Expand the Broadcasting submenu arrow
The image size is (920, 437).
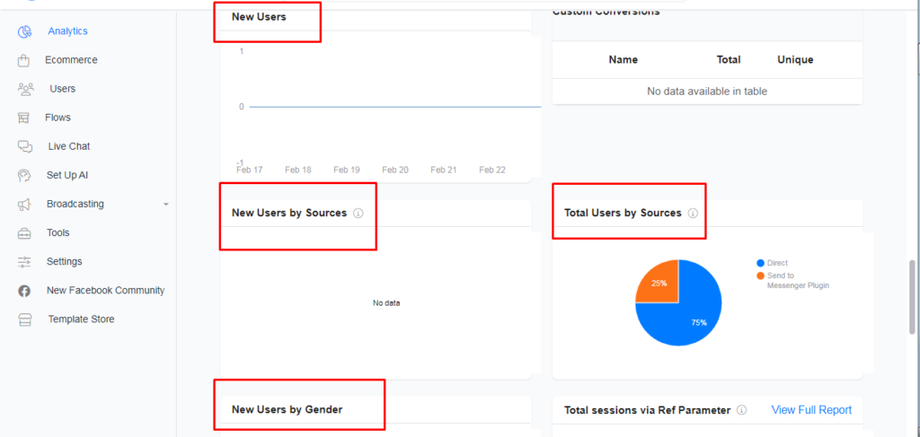tap(166, 205)
